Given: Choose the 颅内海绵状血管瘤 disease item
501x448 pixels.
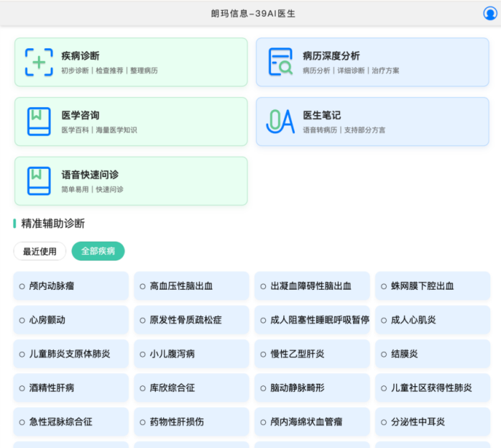Looking at the screenshot, I should 312,421.
